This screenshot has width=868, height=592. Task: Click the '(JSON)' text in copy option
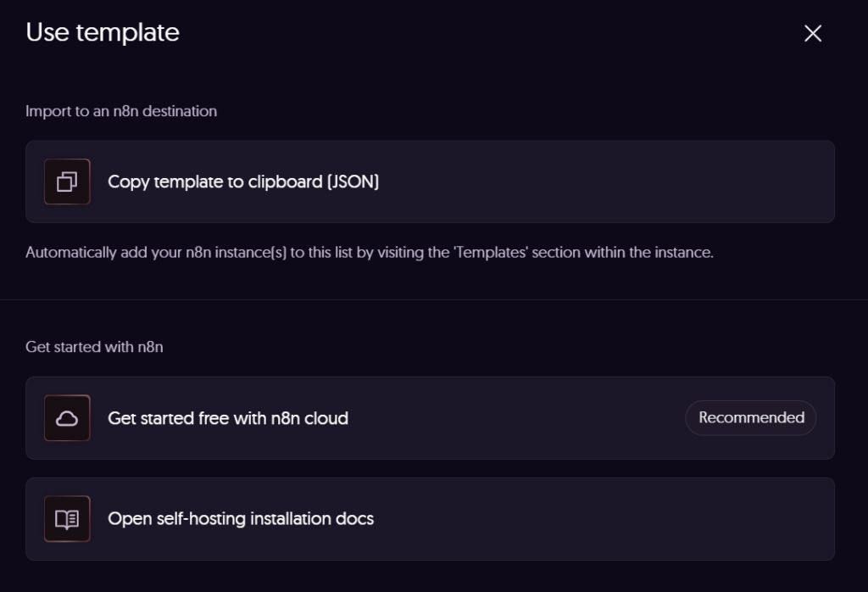(x=353, y=182)
